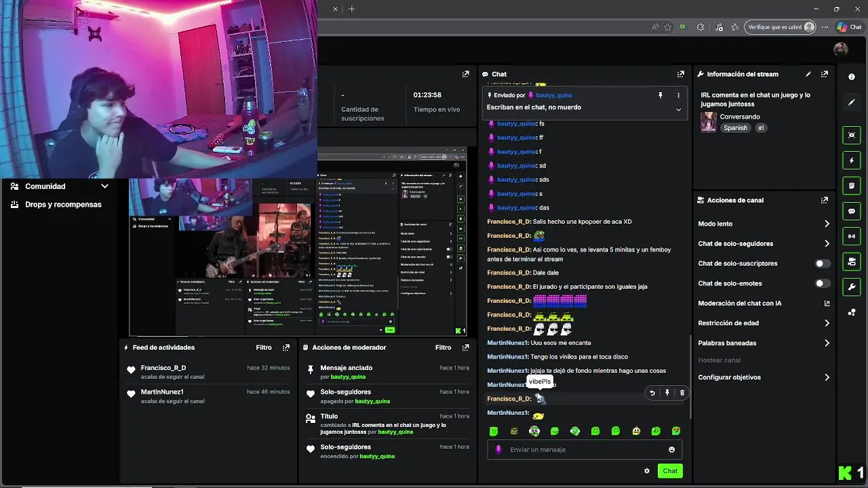Pop out the Chat panel
This screenshot has width=868, height=488.
pos(680,75)
